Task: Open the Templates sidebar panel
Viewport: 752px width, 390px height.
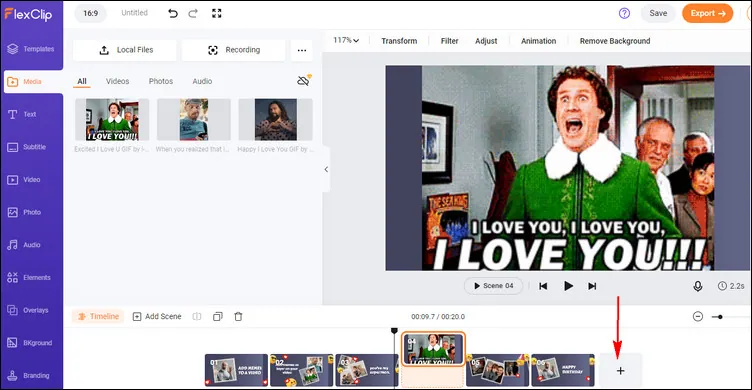Action: 32,49
